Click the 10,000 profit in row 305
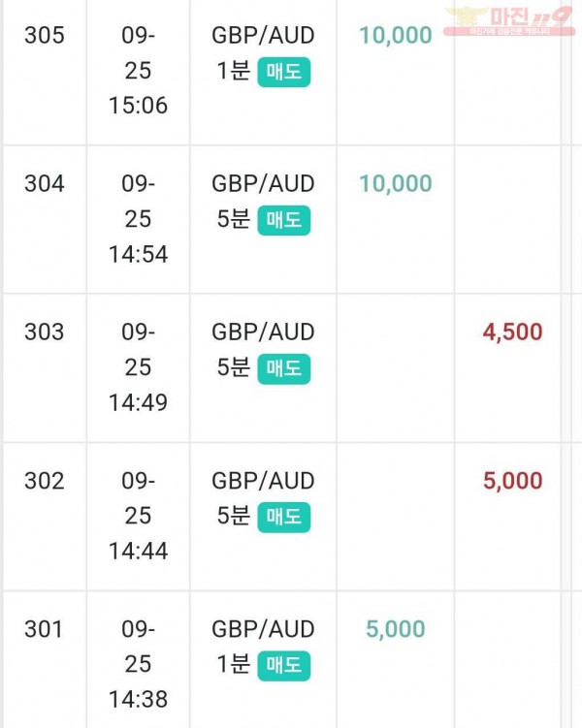Viewport: 582px width, 728px height. (x=396, y=35)
